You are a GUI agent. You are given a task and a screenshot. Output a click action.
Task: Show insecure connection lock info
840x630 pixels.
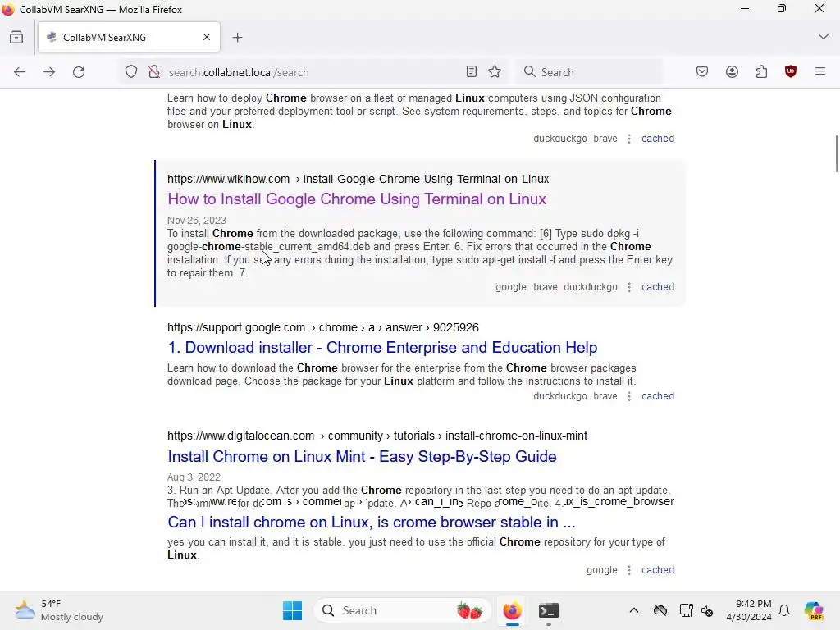pos(154,72)
